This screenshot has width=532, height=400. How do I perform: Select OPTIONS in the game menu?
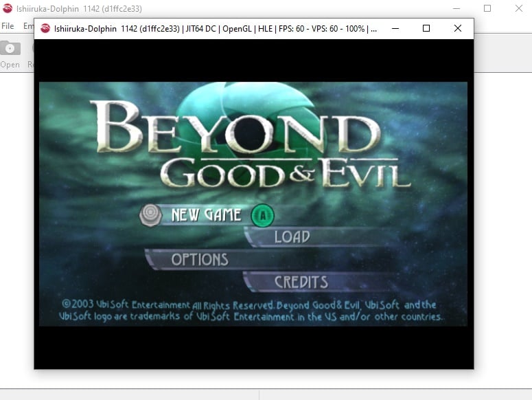[x=200, y=260]
